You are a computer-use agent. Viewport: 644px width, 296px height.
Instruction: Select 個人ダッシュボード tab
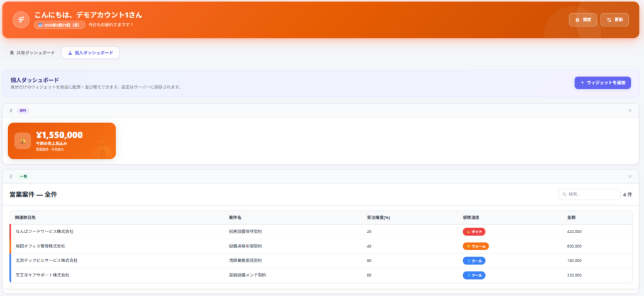tap(91, 53)
